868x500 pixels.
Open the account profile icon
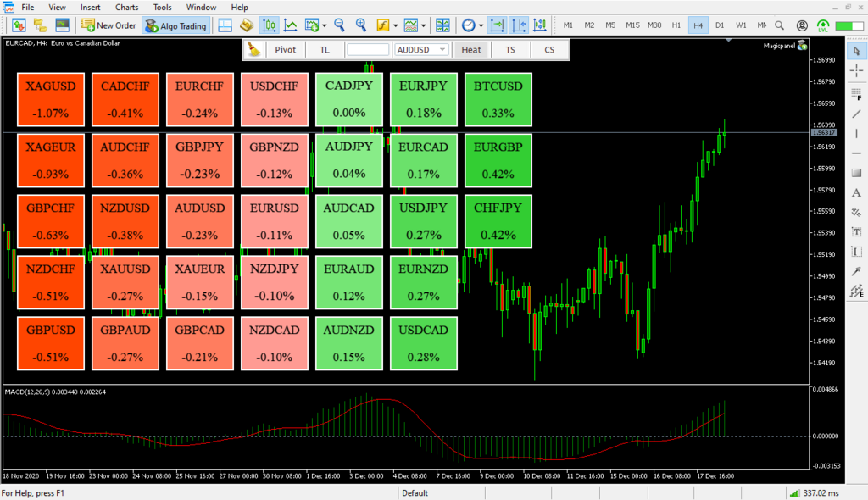[x=802, y=25]
